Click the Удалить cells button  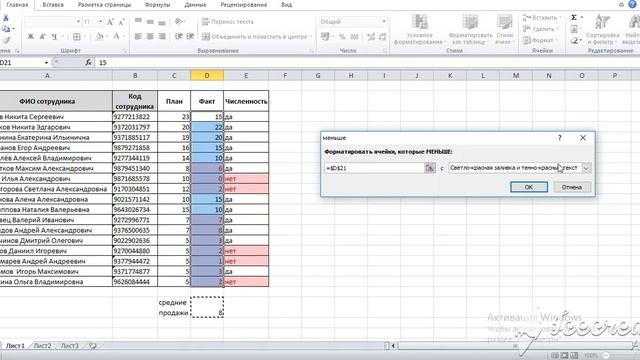point(540,29)
